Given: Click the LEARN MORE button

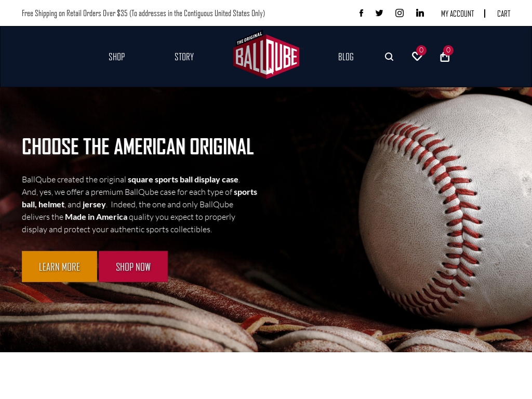Looking at the screenshot, I should pyautogui.click(x=59, y=267).
